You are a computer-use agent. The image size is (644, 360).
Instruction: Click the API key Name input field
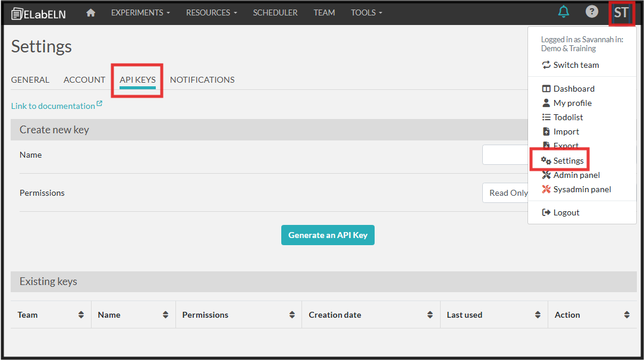pos(504,155)
